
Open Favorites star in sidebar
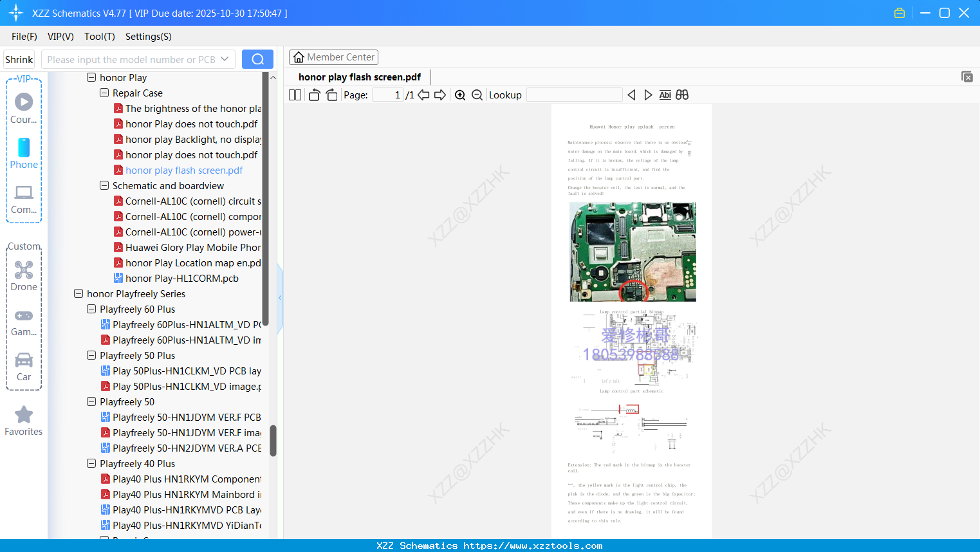tap(24, 421)
